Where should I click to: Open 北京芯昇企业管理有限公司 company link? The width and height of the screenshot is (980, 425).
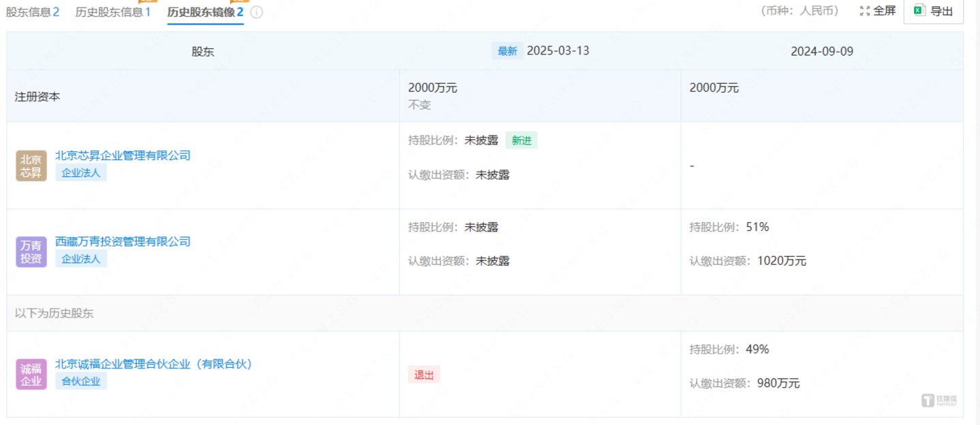[123, 155]
